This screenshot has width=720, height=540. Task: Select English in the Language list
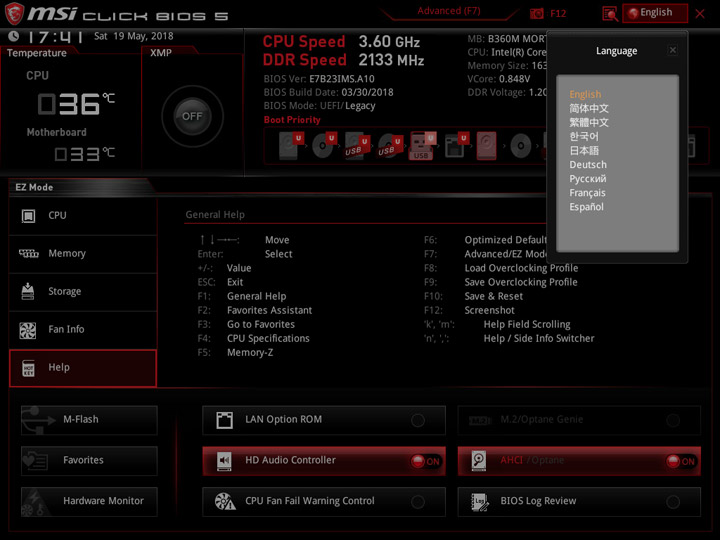tap(585, 94)
